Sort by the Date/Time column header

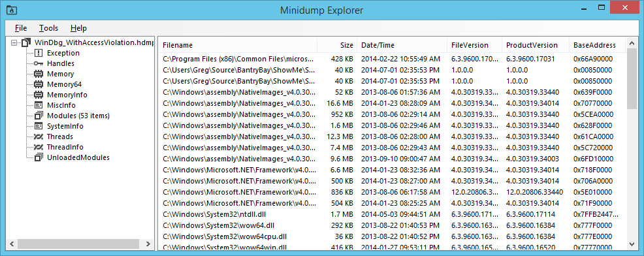(x=402, y=45)
